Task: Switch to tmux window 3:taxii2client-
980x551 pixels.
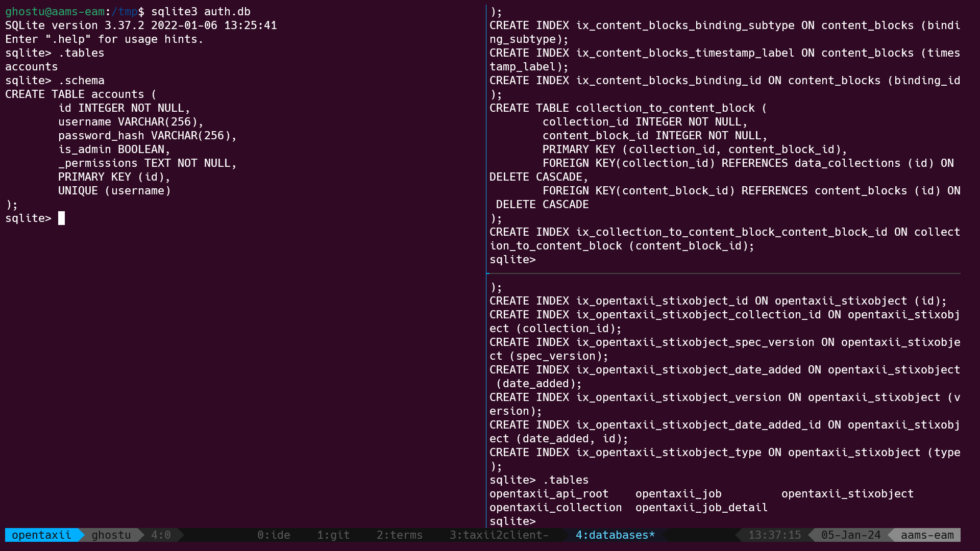Action: click(x=499, y=535)
